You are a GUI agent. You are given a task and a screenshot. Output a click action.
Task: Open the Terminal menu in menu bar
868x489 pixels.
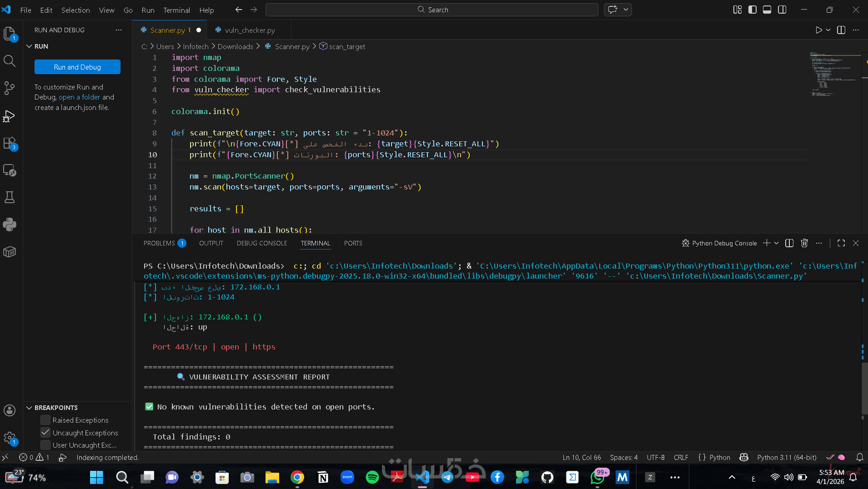coord(176,10)
